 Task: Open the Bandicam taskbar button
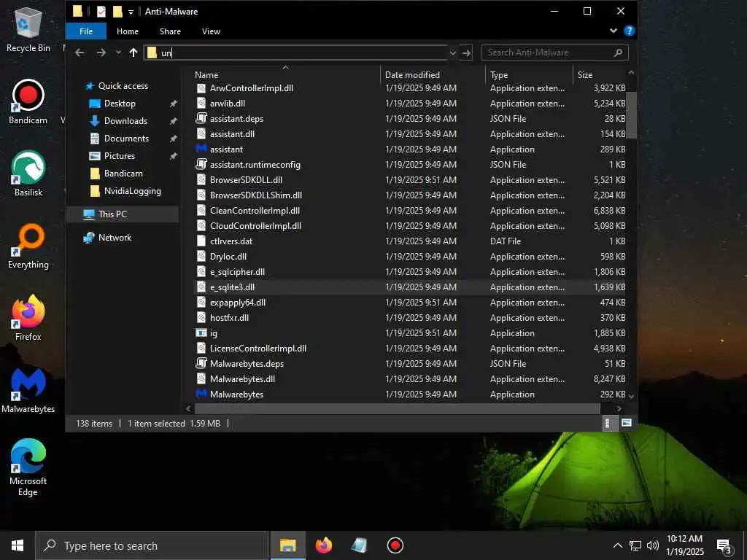[395, 545]
